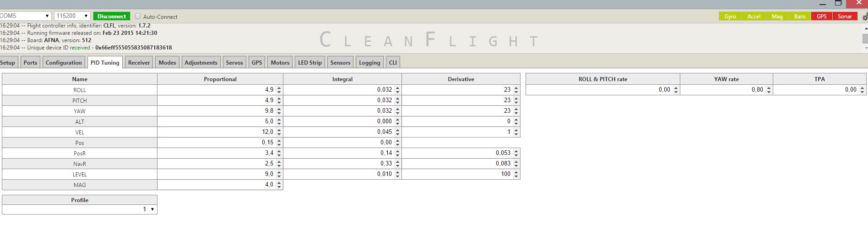Expand the 115200 baud rate dropdown
The height and width of the screenshot is (242, 868).
coord(71,16)
